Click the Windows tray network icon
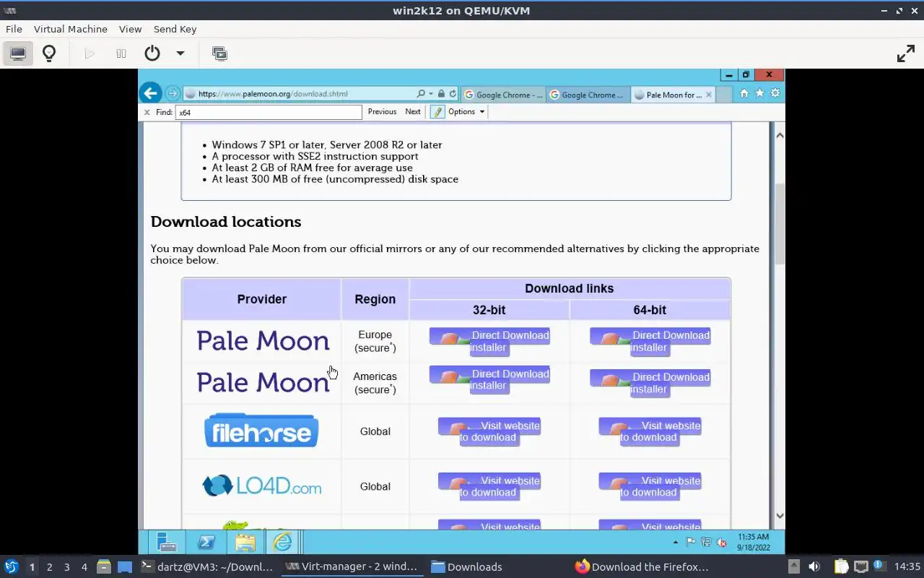 coord(706,542)
